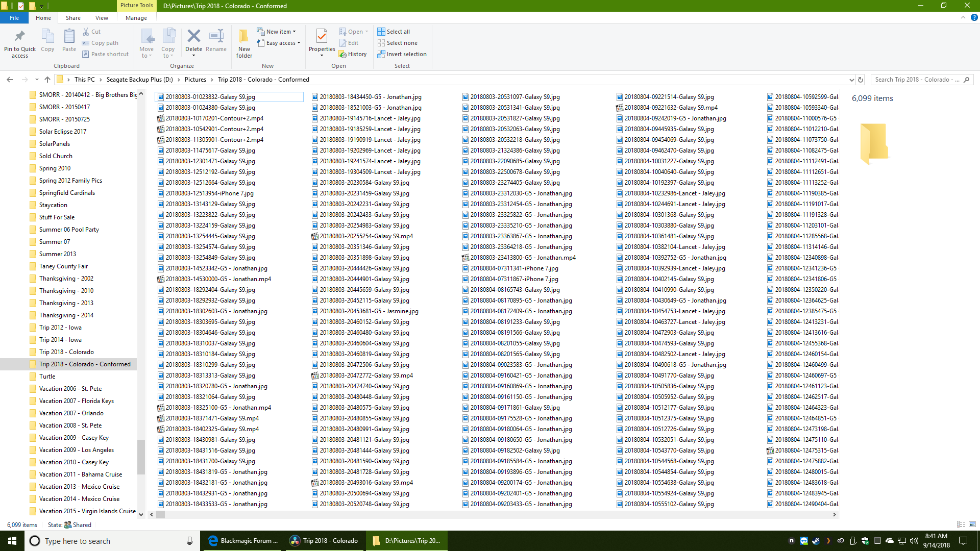
Task: Click Select all in ribbon
Action: (394, 32)
